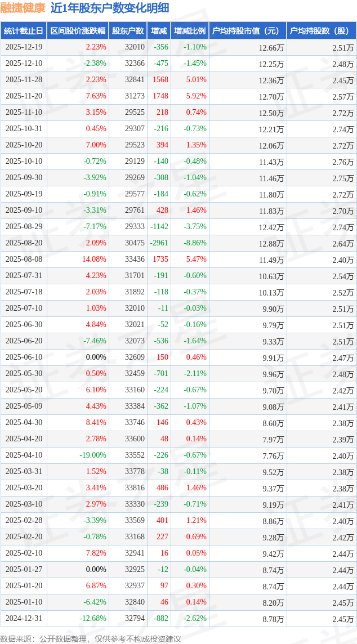Select the 12.88万 holding value cell
Viewport: 357px width, 644px height.
click(x=273, y=243)
